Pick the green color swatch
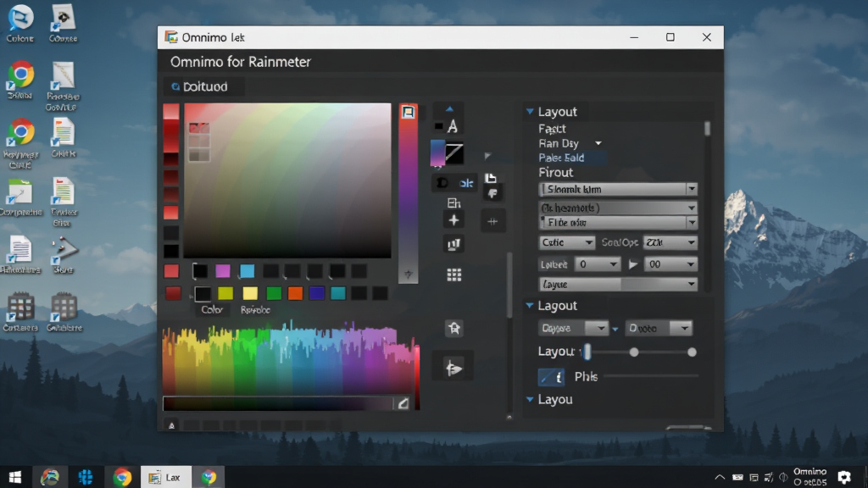 (274, 293)
